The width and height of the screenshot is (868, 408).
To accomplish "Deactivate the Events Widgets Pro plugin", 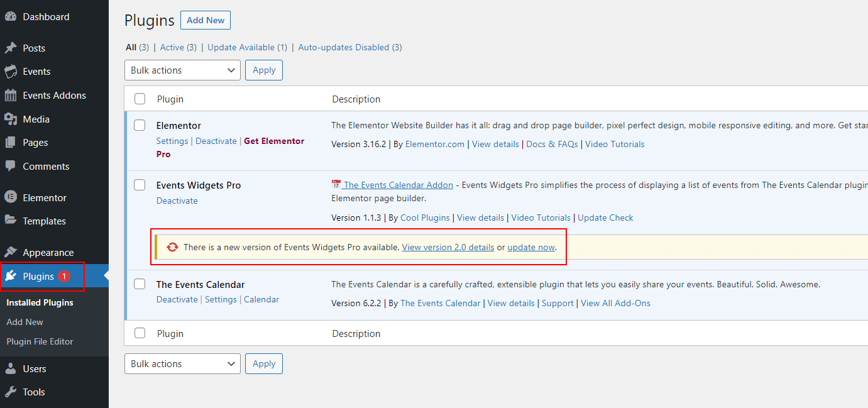I will click(177, 201).
